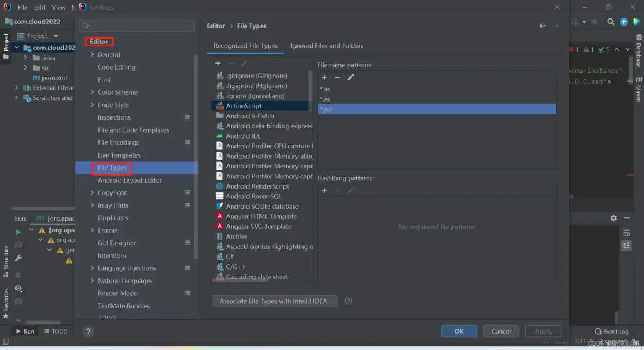Edit the selected file name pattern
Viewport: 644px width, 350px height.
350,78
